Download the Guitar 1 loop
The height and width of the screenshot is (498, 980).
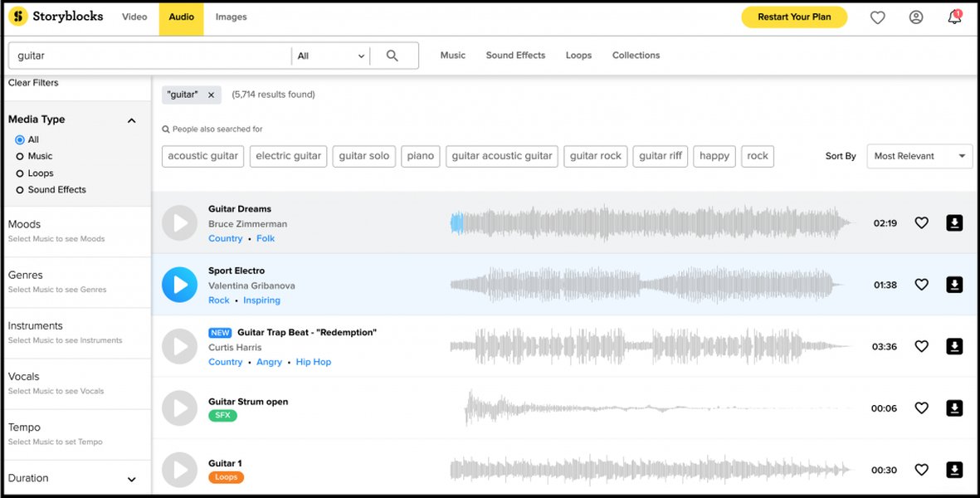954,470
